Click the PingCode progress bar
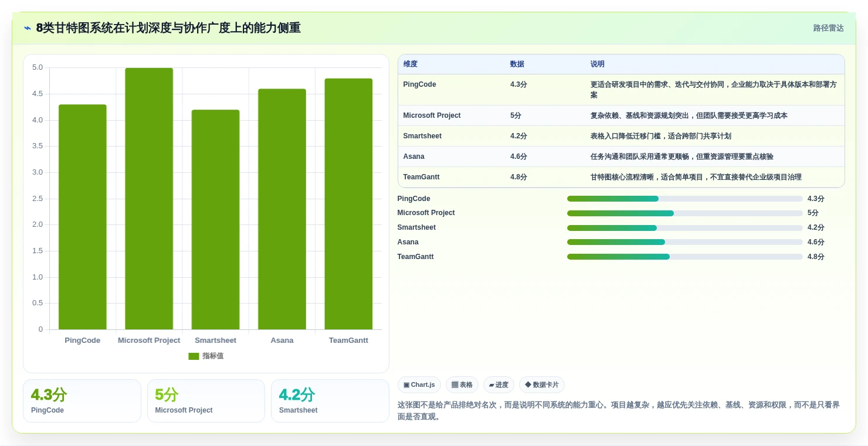The height and width of the screenshot is (446, 868). tap(685, 199)
